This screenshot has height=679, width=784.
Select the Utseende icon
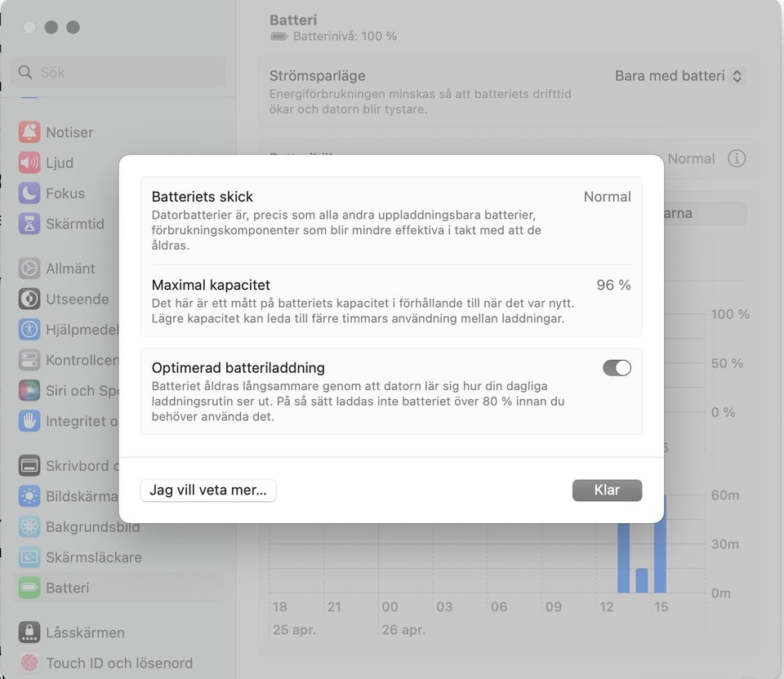29,299
